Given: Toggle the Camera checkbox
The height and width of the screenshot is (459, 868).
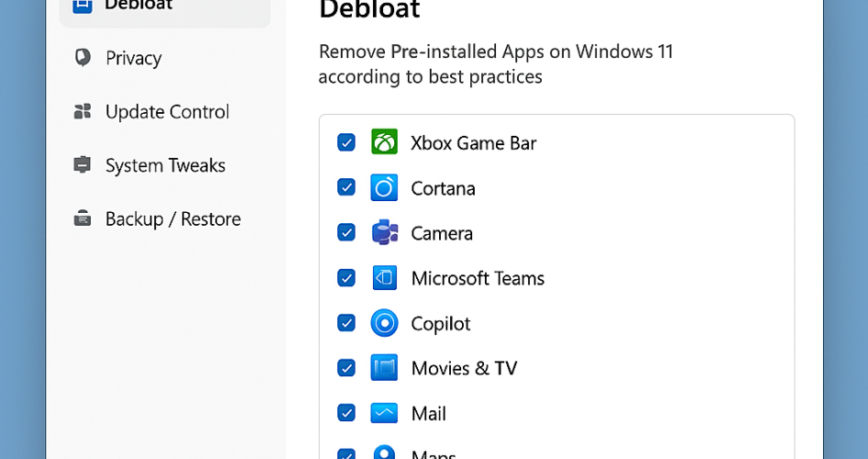Looking at the screenshot, I should point(346,233).
